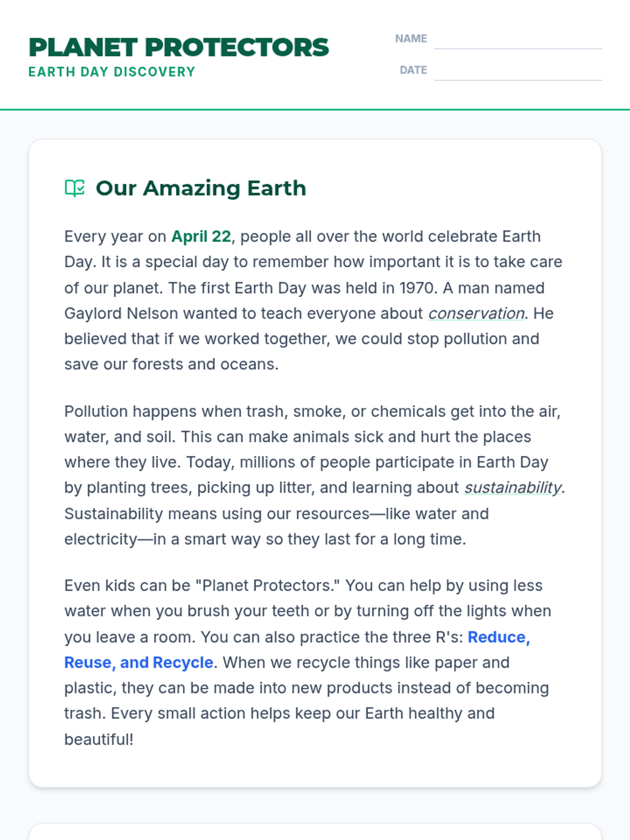Click the final word 'beautiful!' in the passage

pyautogui.click(x=99, y=739)
